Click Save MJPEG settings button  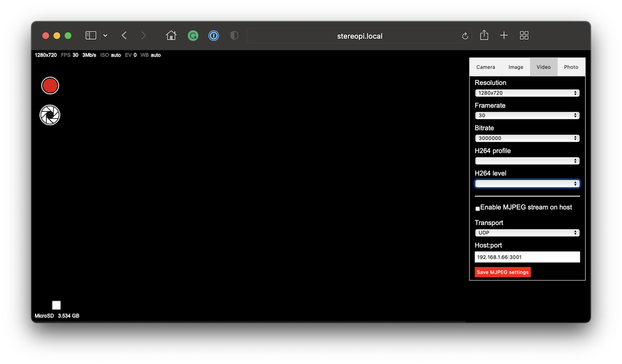point(502,272)
